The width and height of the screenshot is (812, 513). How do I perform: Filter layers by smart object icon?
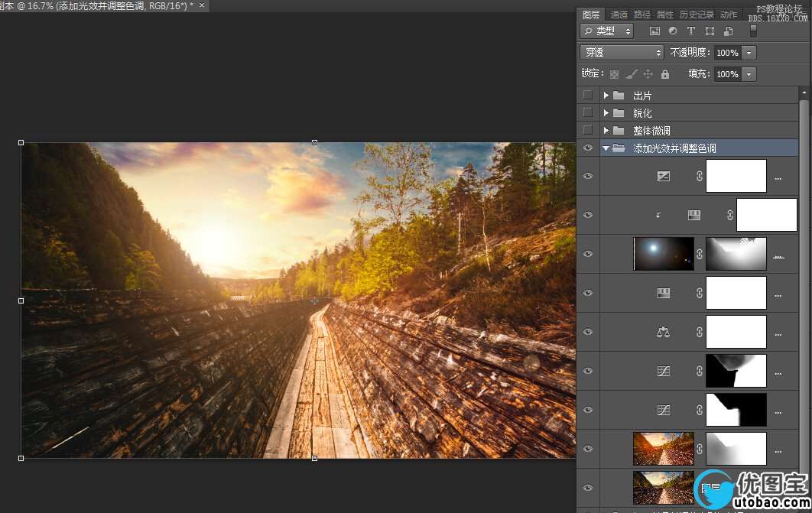tap(728, 31)
